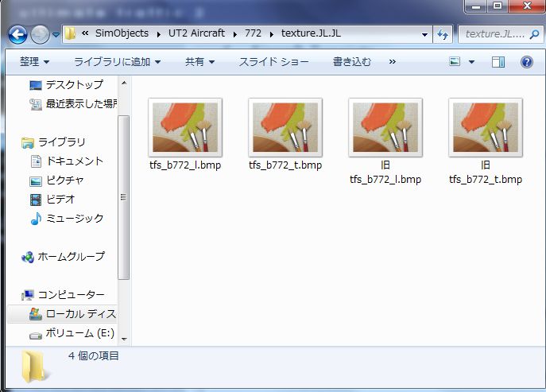Screen dimensions: 546x392
Task: Click the ピクチャ picture icon
Action: [36, 180]
